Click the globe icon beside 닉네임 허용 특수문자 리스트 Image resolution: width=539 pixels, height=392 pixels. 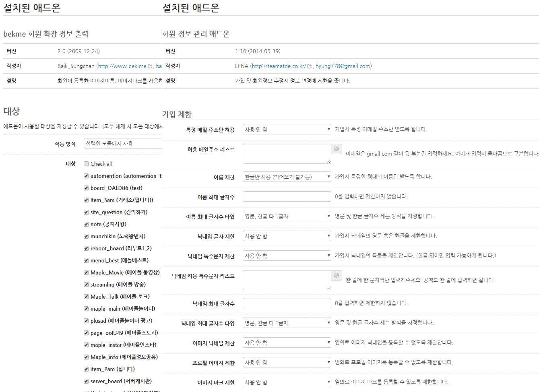(337, 275)
